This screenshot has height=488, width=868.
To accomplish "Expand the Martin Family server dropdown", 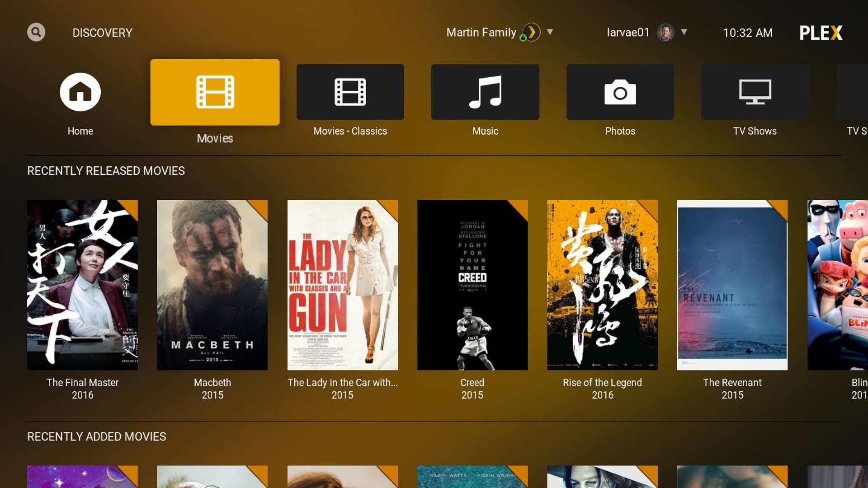I will (x=550, y=33).
